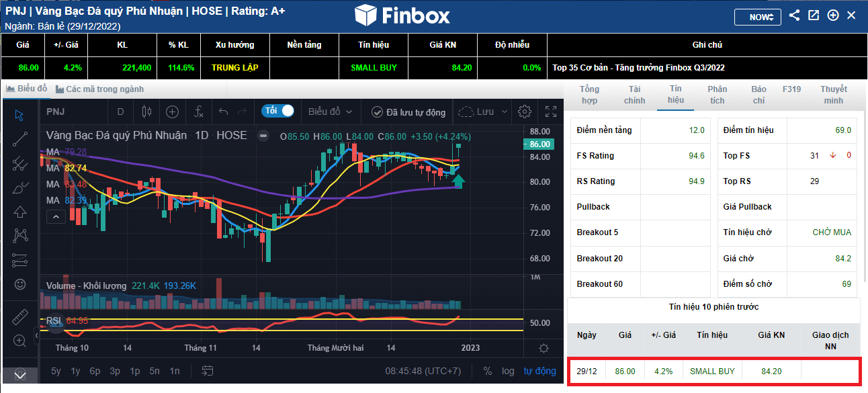Hide the symbol legend with minus button
This screenshot has width=868, height=393.
tap(264, 136)
